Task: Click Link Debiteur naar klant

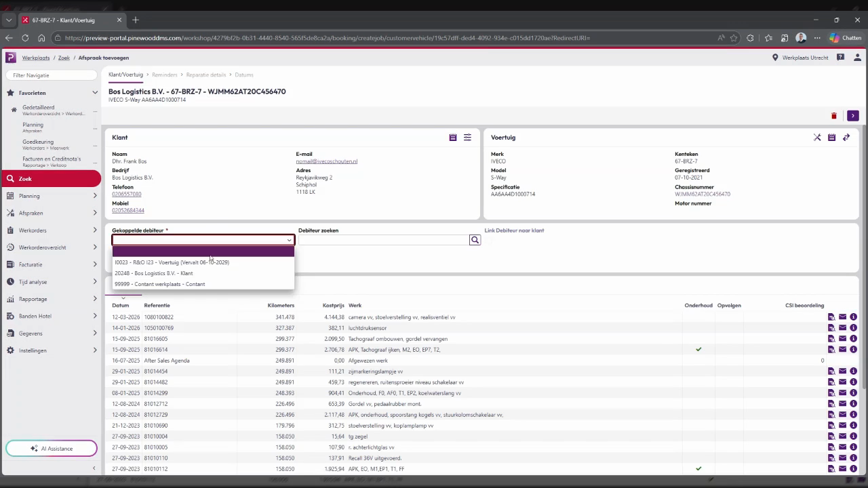Action: tap(514, 230)
